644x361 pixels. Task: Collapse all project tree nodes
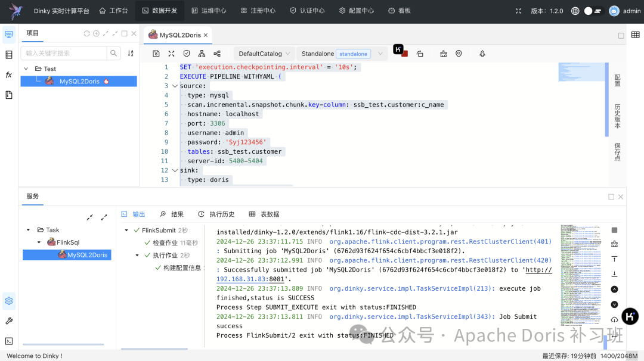tap(115, 33)
